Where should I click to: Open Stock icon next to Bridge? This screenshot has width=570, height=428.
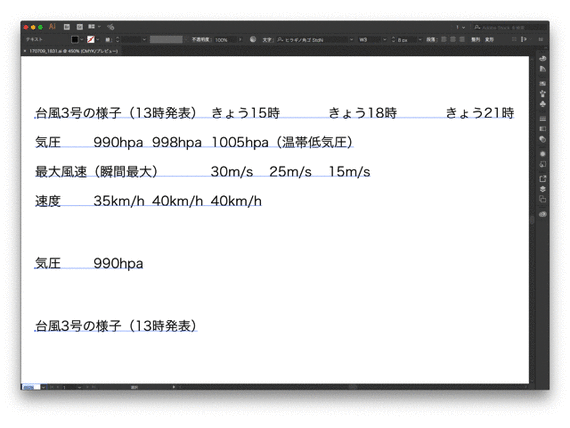(80, 27)
